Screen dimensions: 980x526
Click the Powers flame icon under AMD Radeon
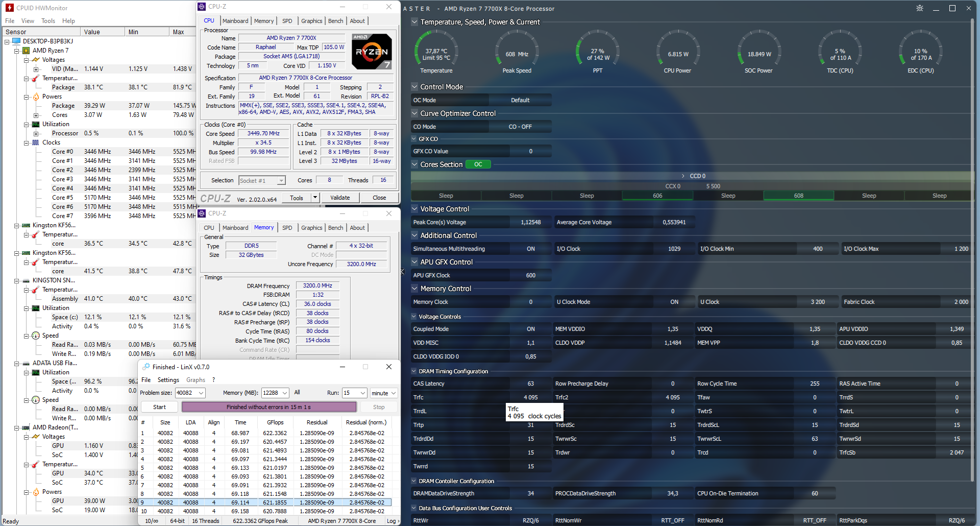click(36, 492)
